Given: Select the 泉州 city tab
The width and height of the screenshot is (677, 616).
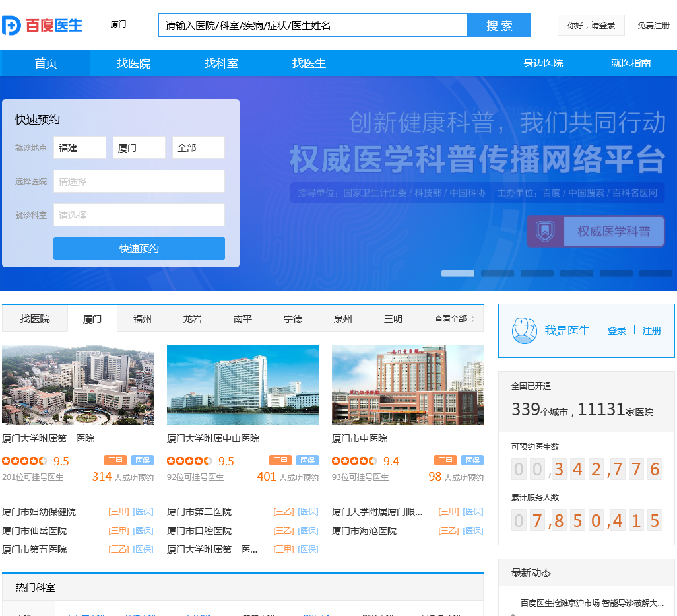Looking at the screenshot, I should coord(343,319).
